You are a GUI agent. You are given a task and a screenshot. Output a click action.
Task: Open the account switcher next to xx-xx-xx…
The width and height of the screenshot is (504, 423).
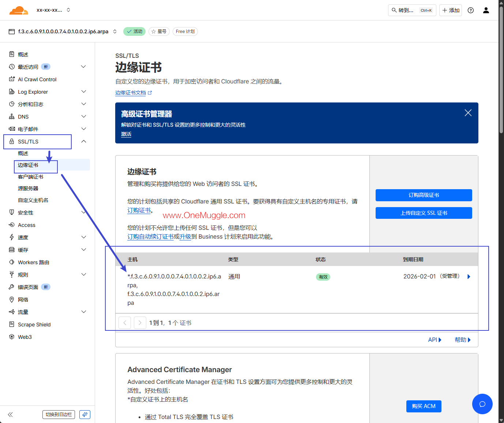pyautogui.click(x=68, y=10)
